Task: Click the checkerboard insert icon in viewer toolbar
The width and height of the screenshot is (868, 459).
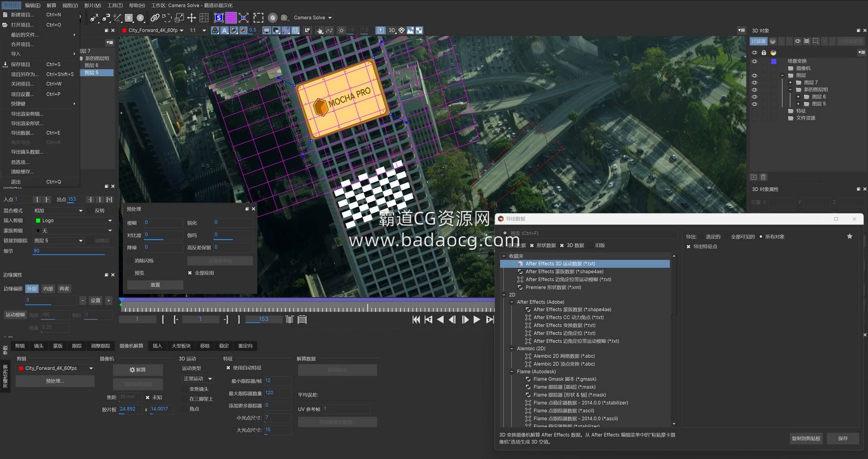Action: [x=420, y=30]
